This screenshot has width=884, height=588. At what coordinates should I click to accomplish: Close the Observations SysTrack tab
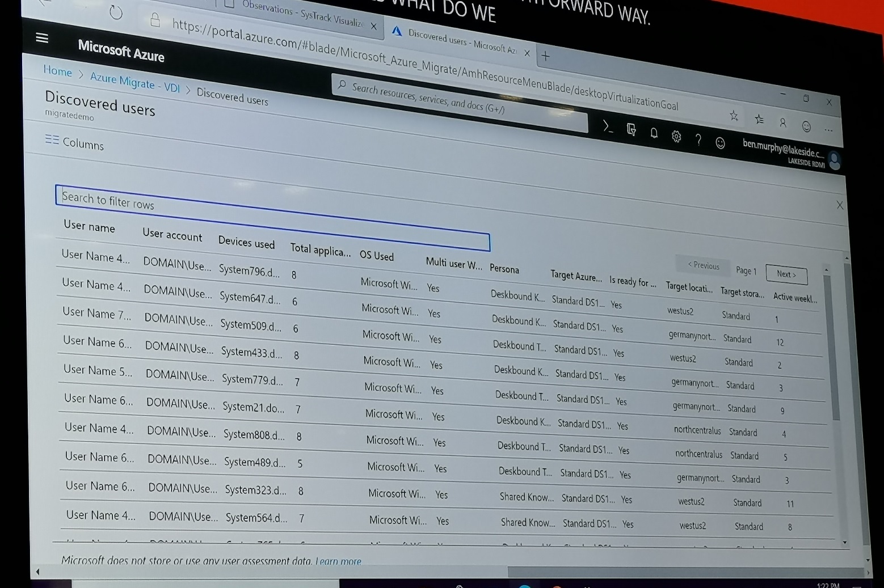pyautogui.click(x=373, y=26)
